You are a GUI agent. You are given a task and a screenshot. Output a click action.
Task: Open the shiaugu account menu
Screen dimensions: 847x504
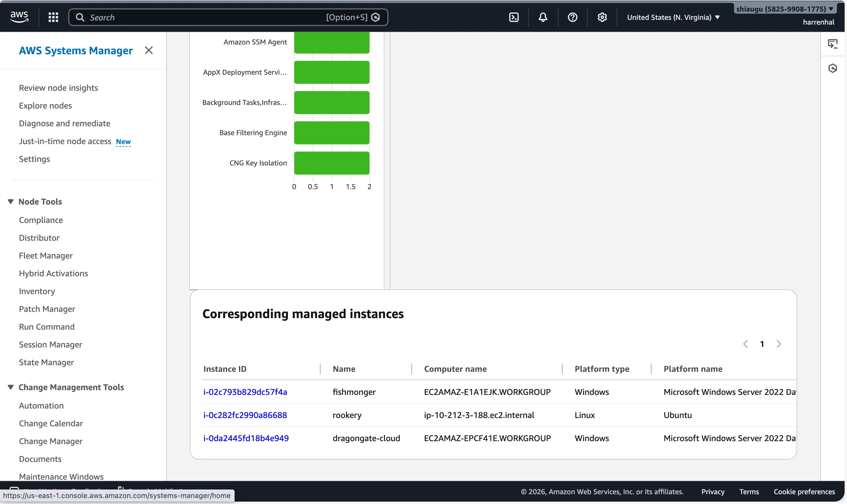784,9
